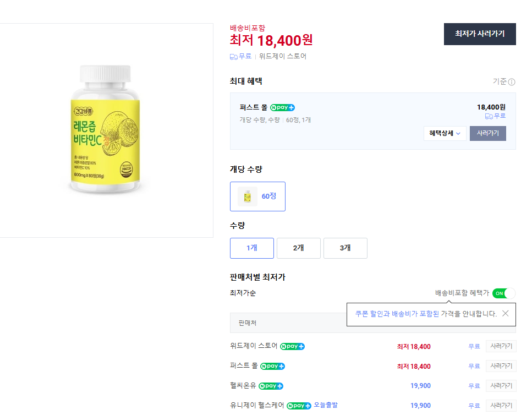Viewport: 532px width, 415px height.
Task: Turn off the 배송비포함 혜택가 toggle
Action: coord(503,293)
